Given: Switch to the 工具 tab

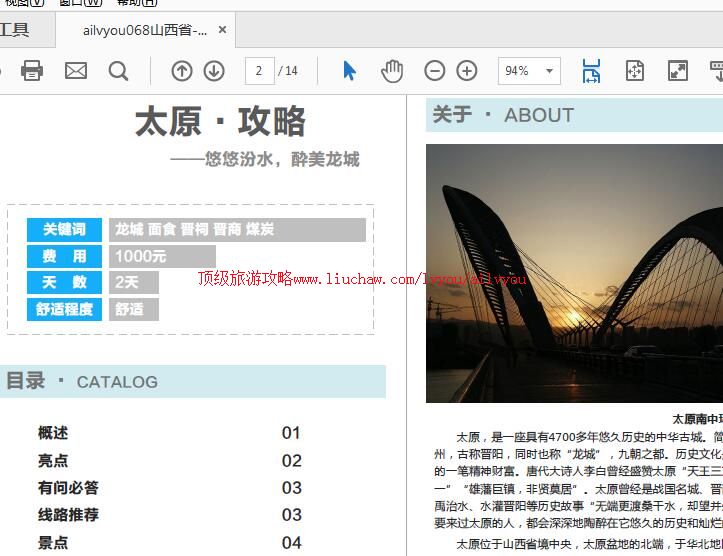Looking at the screenshot, I should tap(15, 30).
